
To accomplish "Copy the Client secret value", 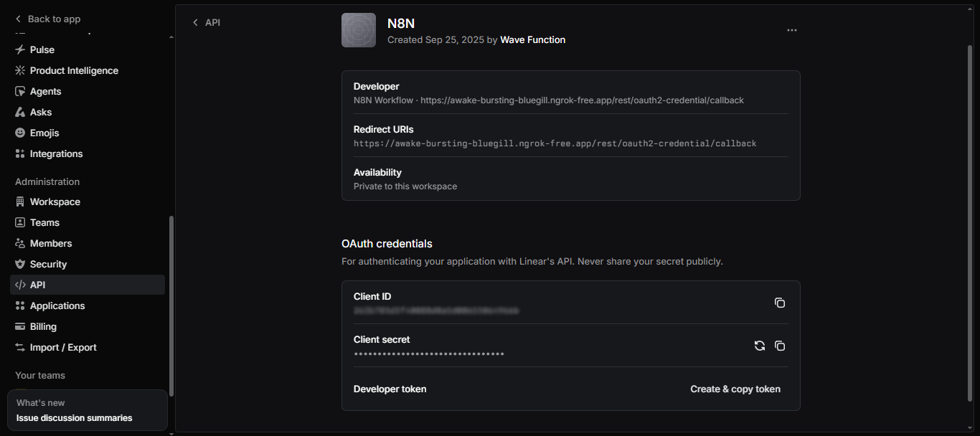I will click(x=780, y=346).
